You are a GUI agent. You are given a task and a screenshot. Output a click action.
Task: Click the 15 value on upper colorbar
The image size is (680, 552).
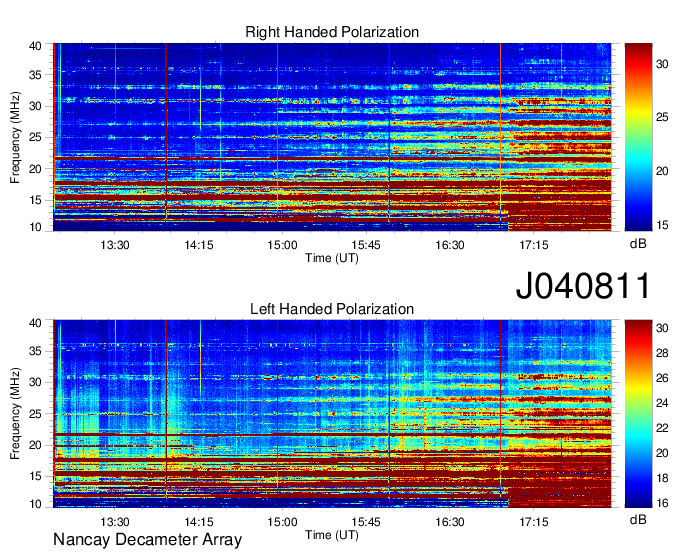(x=662, y=225)
